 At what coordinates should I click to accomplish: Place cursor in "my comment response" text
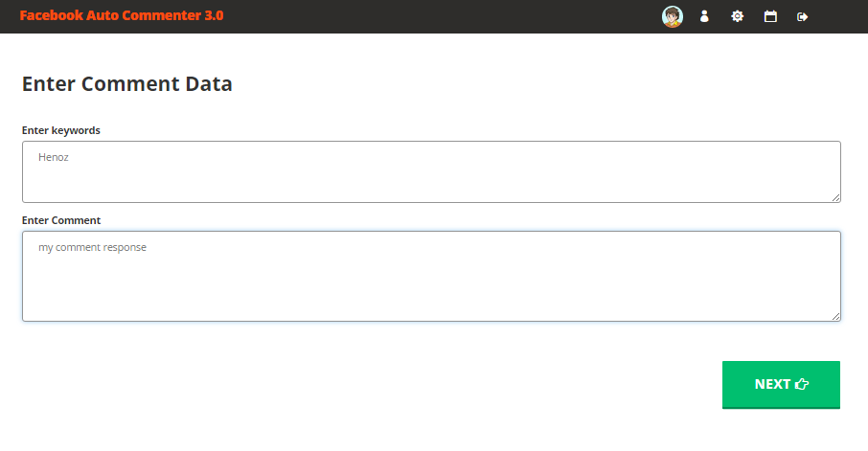[92, 247]
